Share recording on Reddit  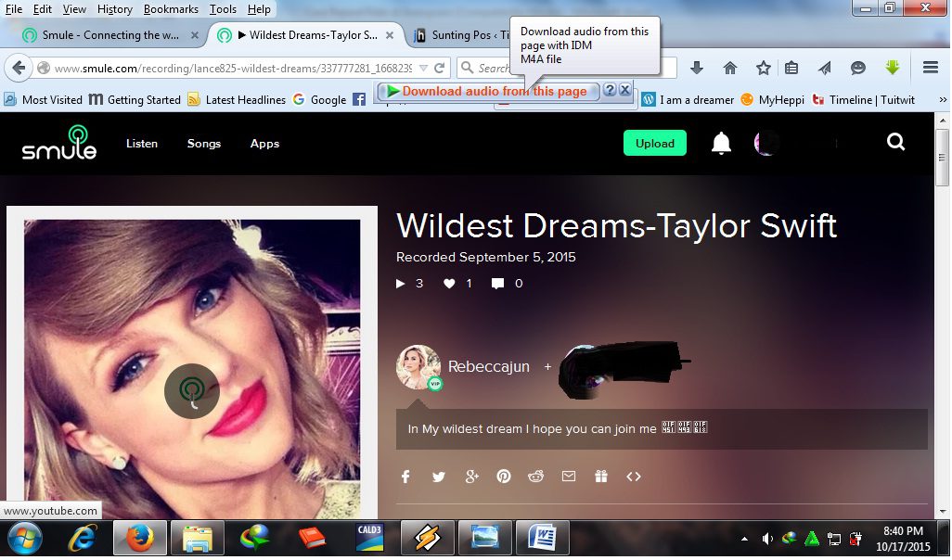(535, 477)
